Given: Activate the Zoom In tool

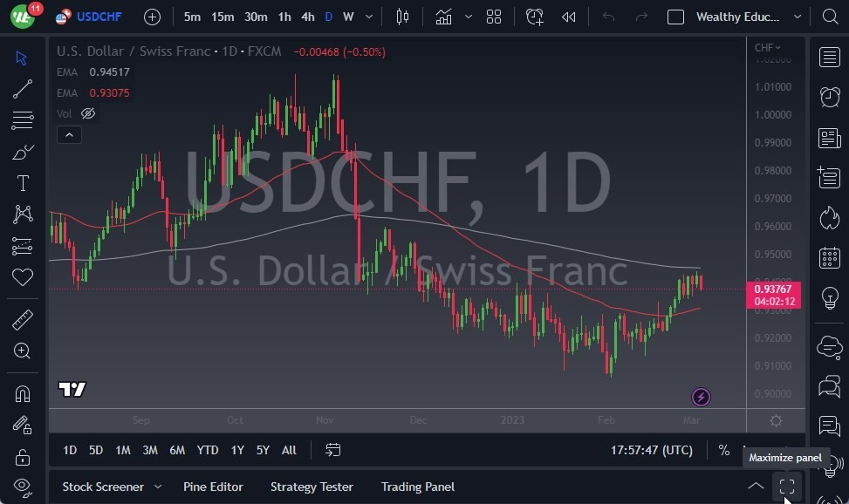Looking at the screenshot, I should tap(23, 351).
